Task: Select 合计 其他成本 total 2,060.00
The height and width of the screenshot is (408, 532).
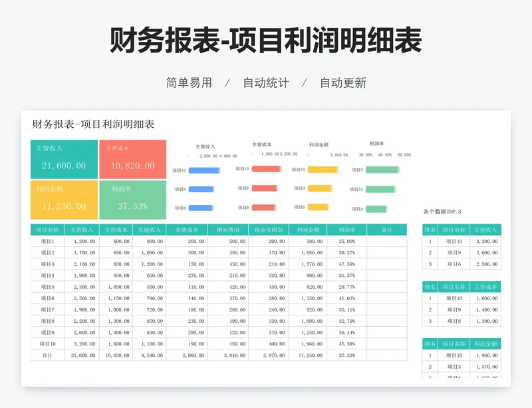Action: click(187, 355)
